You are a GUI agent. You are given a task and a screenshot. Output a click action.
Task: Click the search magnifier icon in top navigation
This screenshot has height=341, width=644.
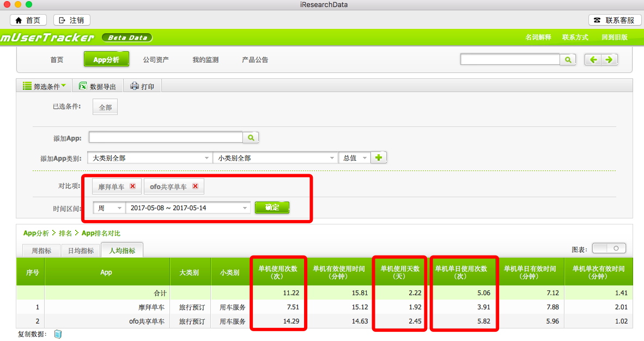(568, 60)
